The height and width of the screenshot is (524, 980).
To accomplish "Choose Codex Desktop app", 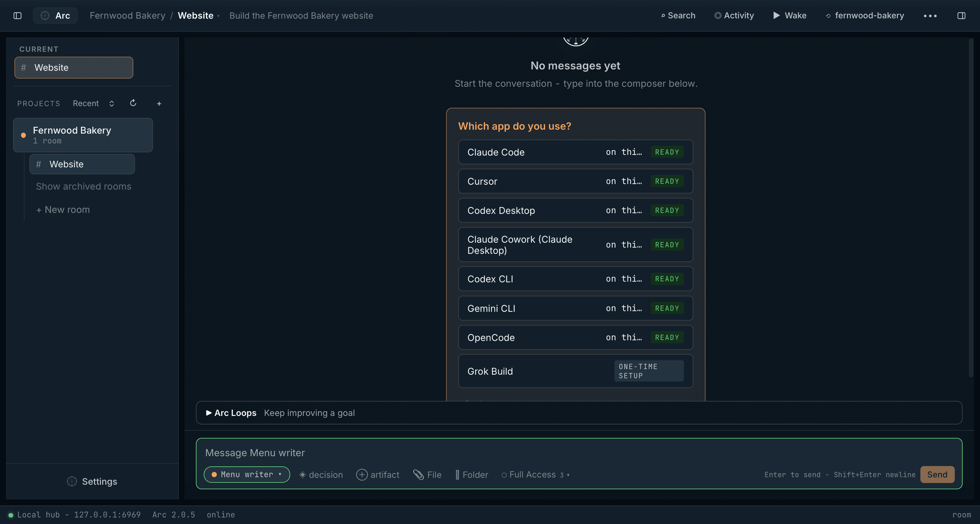I will pos(575,210).
